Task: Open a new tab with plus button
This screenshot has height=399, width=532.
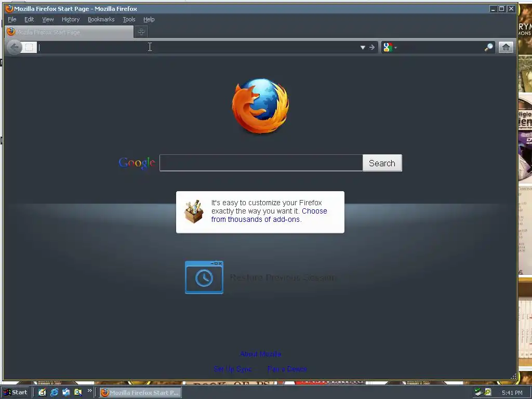Action: [141, 32]
